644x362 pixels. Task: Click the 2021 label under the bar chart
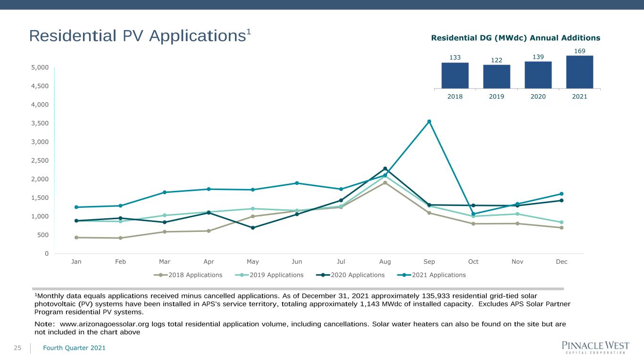[x=580, y=96]
